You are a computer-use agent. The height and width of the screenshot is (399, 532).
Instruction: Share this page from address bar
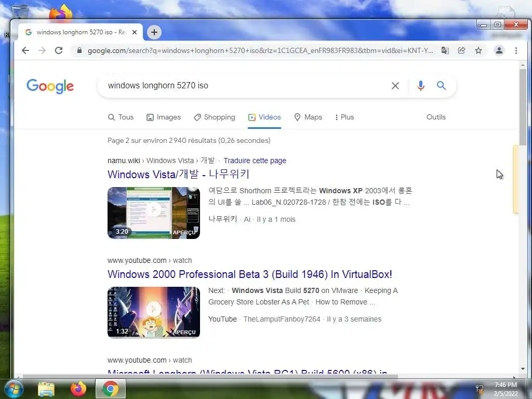pyautogui.click(x=461, y=50)
